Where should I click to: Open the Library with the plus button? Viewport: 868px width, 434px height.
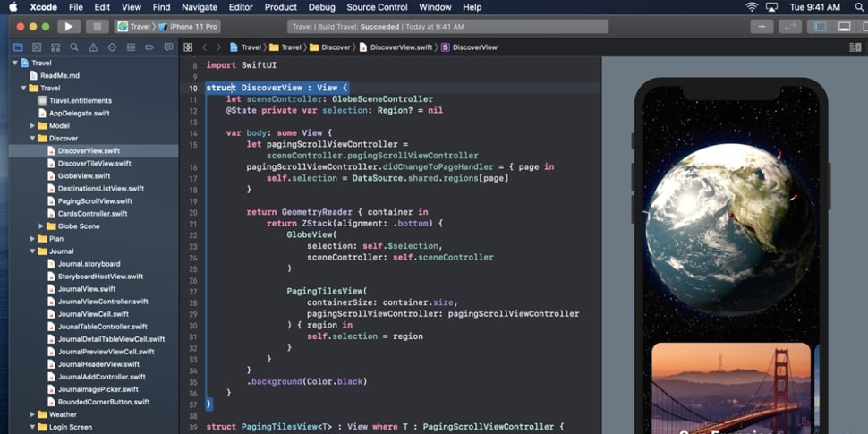[x=762, y=27]
